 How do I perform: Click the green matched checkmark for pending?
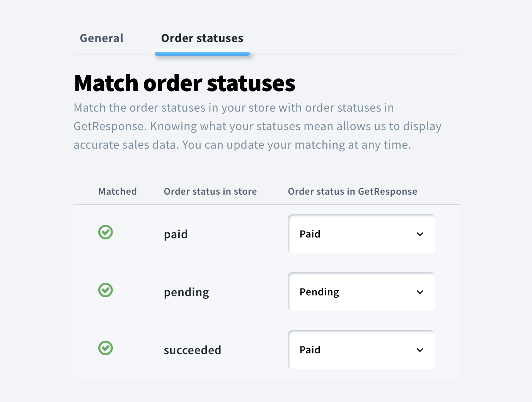[x=106, y=290]
